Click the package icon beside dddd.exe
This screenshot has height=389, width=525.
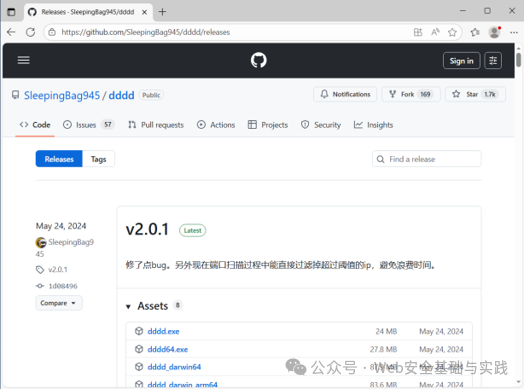[x=139, y=331]
